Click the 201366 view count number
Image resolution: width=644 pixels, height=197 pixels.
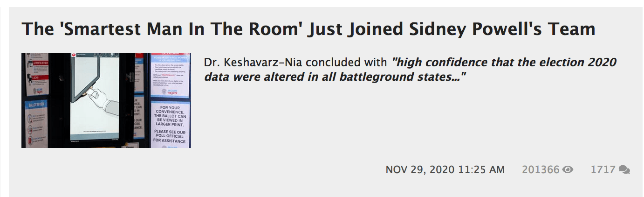541,170
